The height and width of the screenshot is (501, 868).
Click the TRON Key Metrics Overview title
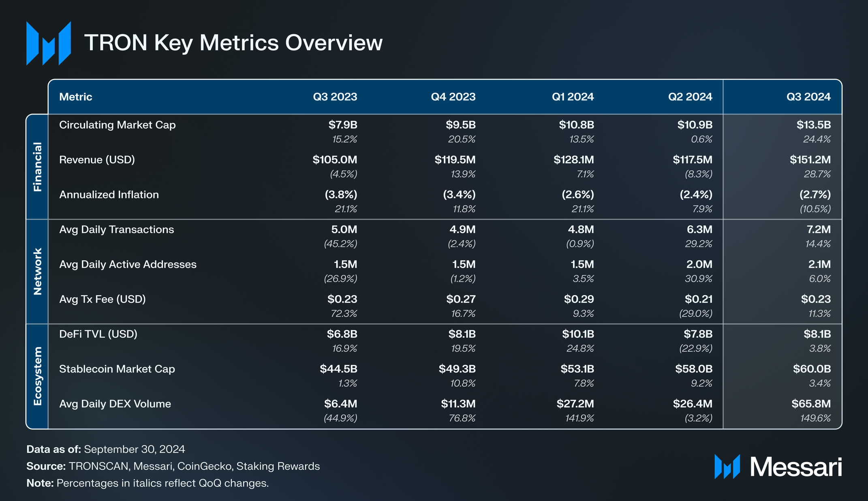point(233,43)
